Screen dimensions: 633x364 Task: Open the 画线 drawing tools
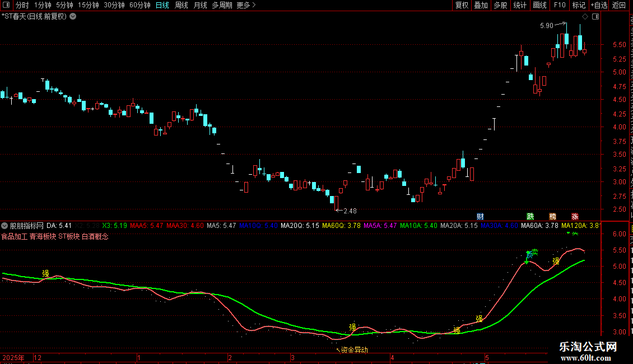(x=540, y=5)
